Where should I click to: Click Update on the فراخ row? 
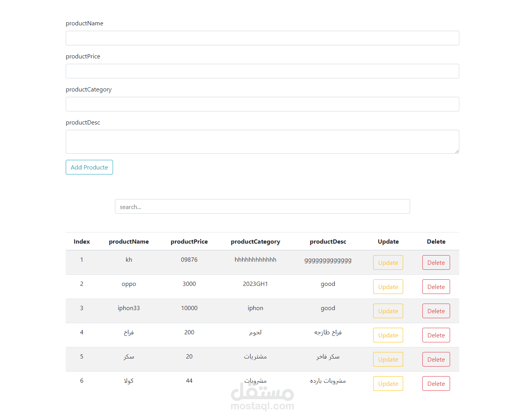point(388,335)
